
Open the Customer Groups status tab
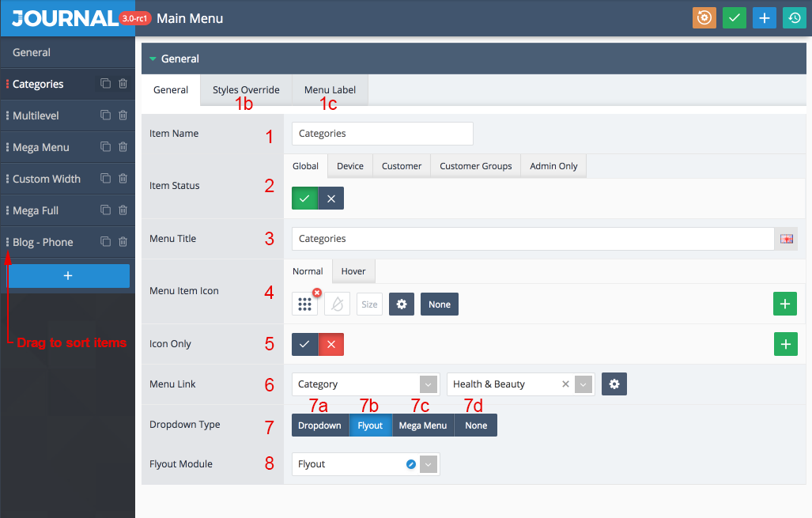click(x=475, y=166)
